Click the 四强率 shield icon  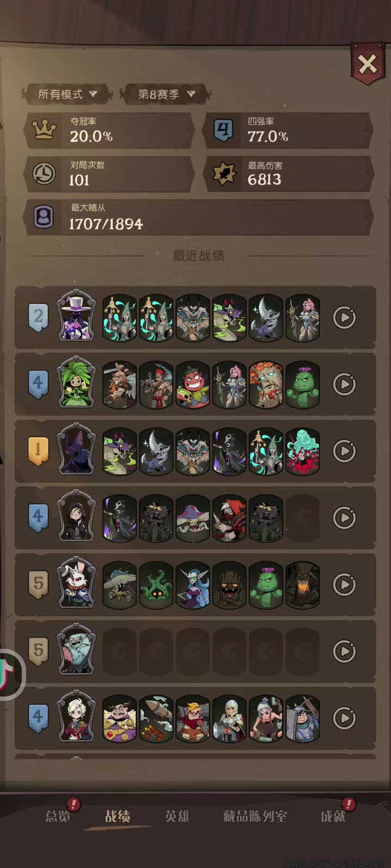pyautogui.click(x=223, y=130)
